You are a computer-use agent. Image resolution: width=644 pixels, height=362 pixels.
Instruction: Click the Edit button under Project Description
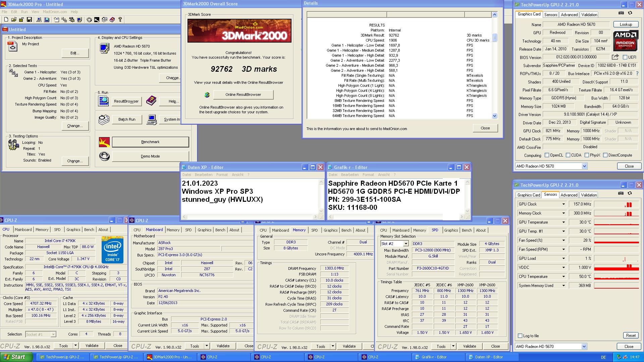point(75,53)
